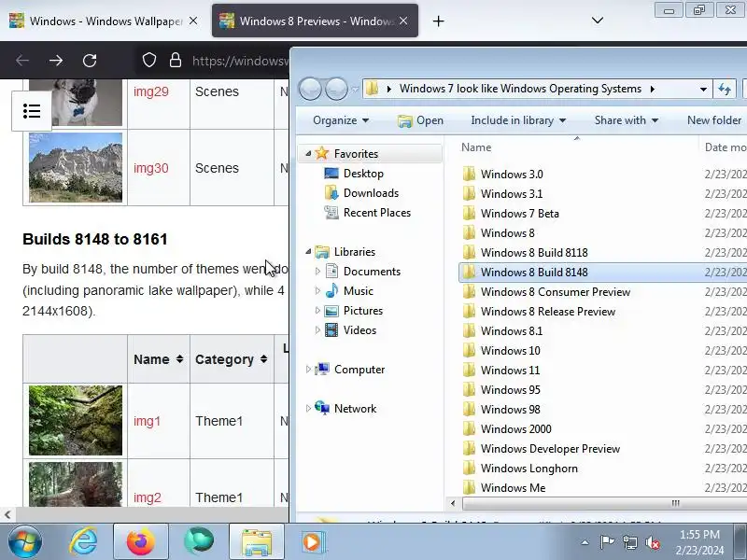
Task: Open the shield tracking protection icon
Action: (149, 61)
